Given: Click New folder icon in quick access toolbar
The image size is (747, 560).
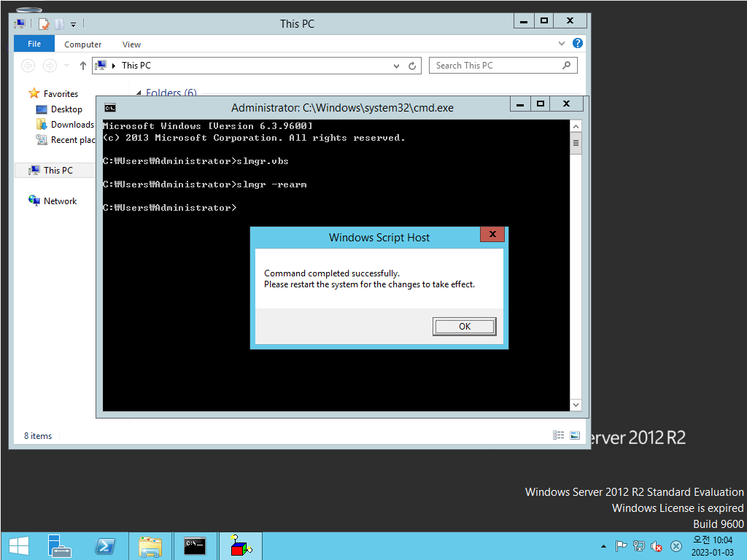Looking at the screenshot, I should click(59, 24).
